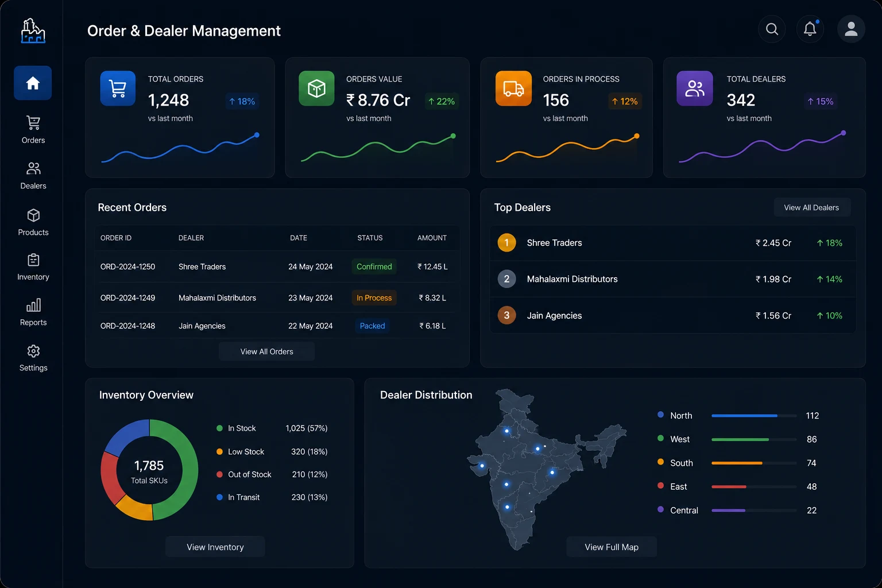Viewport: 882px width, 588px height.
Task: Open Dealers from the sidebar
Action: point(33,176)
